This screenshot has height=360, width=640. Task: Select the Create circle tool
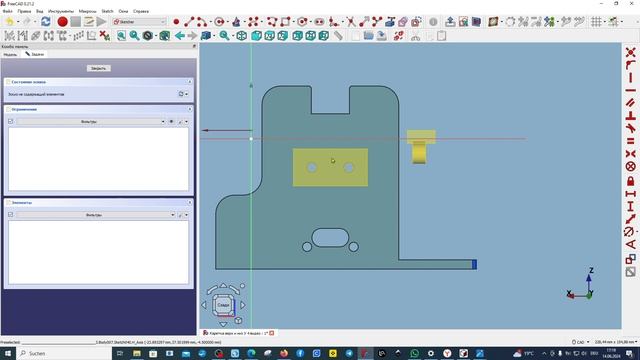[x=219, y=22]
